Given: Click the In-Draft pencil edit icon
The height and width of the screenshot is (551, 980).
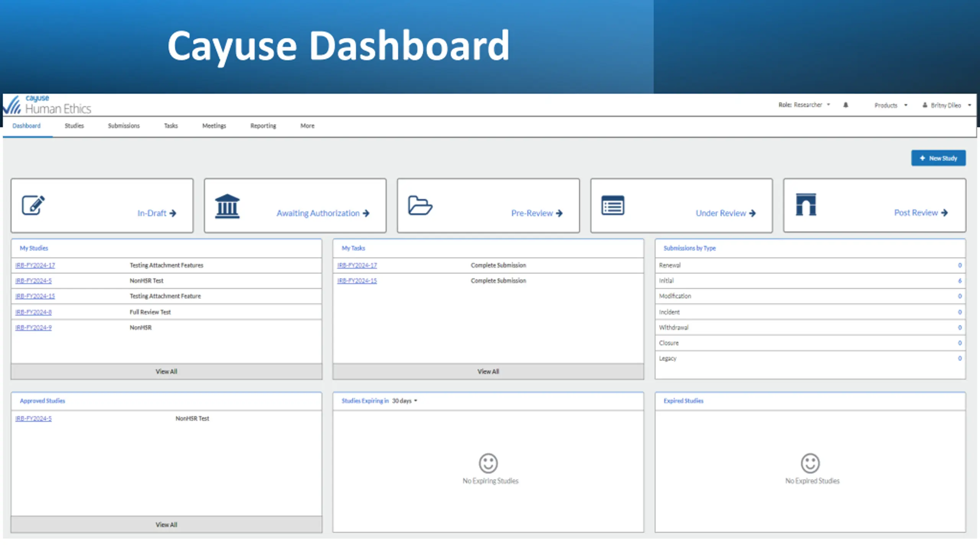Looking at the screenshot, I should (x=33, y=205).
